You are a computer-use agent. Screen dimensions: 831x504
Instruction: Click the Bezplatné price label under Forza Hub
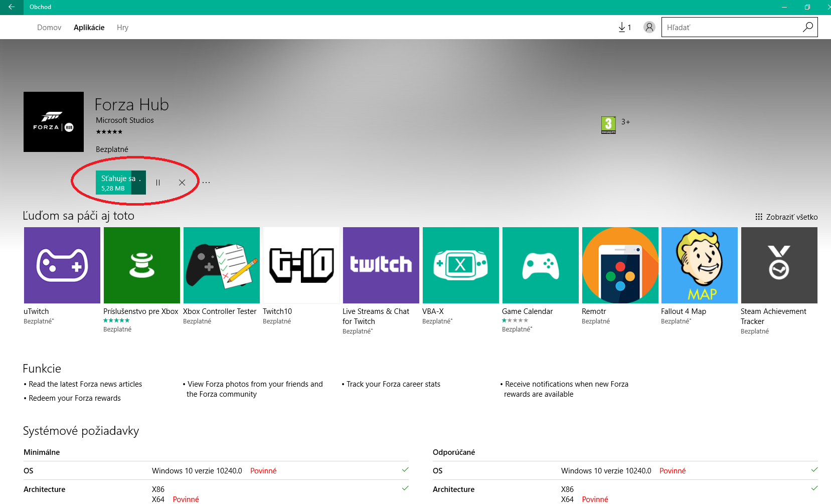112,149
